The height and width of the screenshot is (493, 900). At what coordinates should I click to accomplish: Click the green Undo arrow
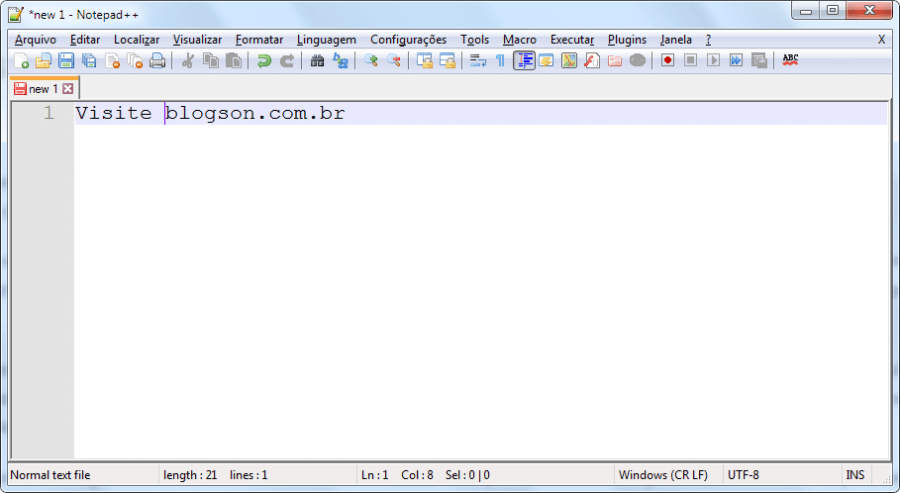point(264,60)
